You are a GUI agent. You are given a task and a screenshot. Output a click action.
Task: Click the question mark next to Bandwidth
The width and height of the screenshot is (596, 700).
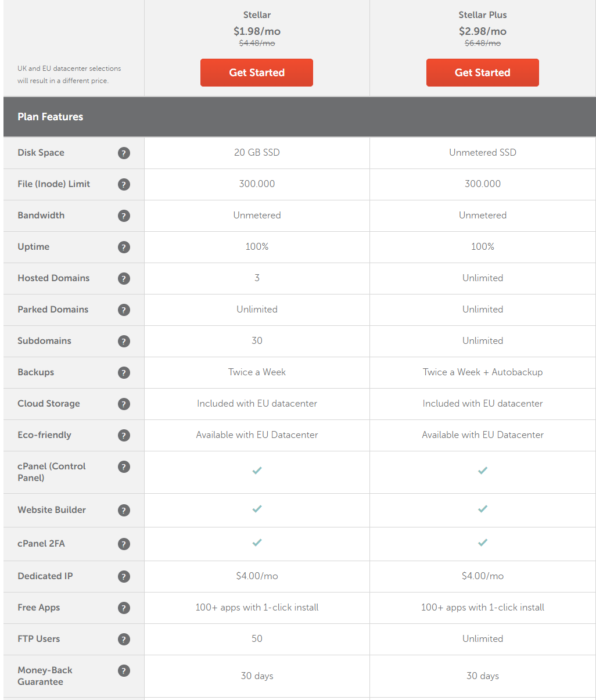pyautogui.click(x=124, y=216)
